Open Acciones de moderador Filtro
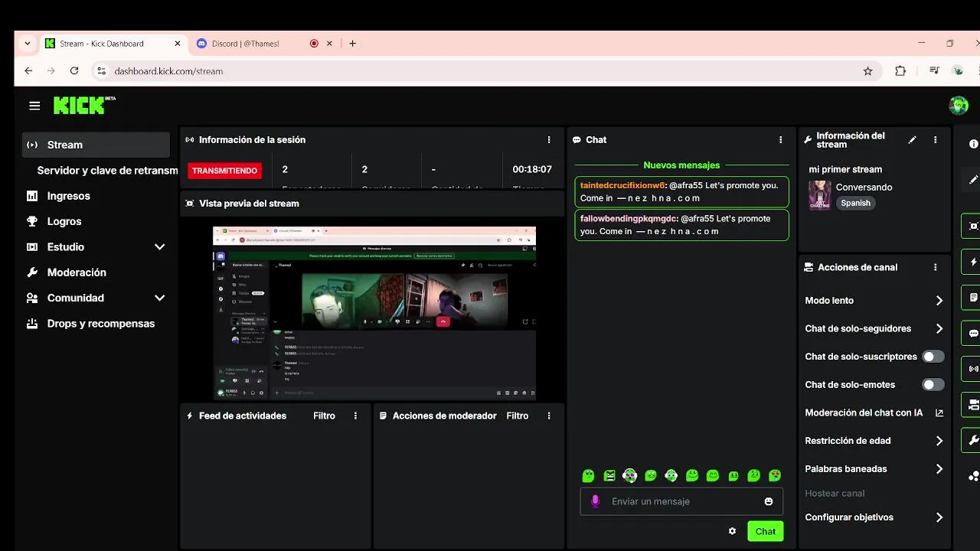Image resolution: width=980 pixels, height=551 pixels. (x=518, y=416)
